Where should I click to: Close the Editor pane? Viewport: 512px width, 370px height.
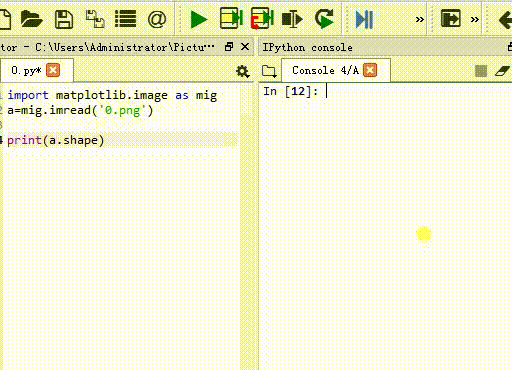245,47
